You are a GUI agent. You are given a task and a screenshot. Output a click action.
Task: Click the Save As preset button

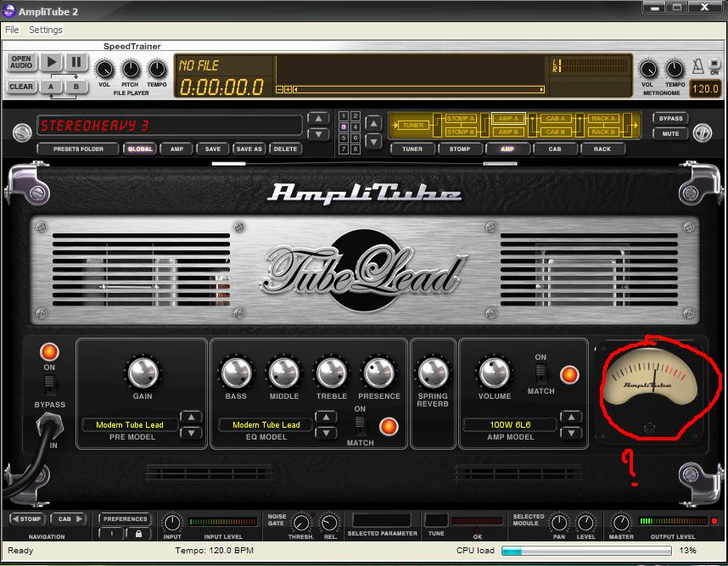point(249,149)
